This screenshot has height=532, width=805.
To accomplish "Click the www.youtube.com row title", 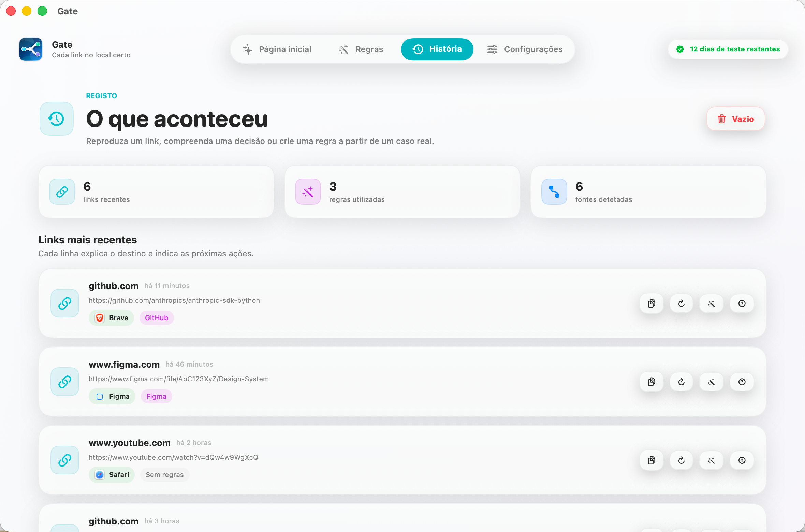I will coord(130,443).
